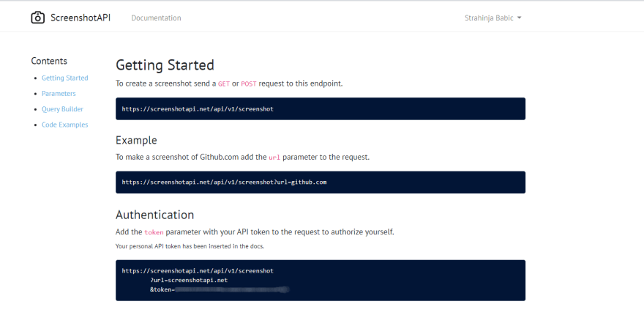
Task: Navigate to Code Examples link
Action: 65,125
